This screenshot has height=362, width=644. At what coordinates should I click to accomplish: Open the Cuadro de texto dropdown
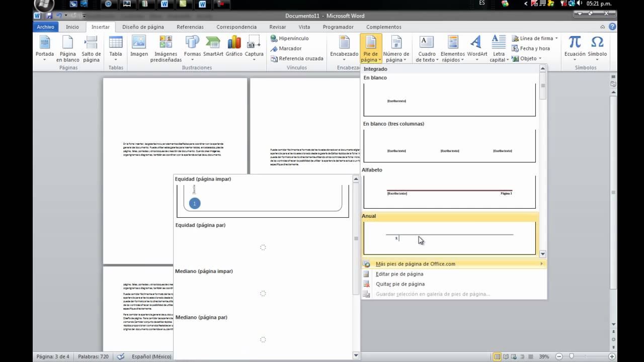(427, 49)
